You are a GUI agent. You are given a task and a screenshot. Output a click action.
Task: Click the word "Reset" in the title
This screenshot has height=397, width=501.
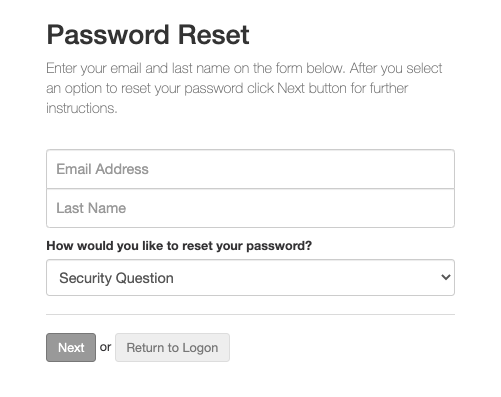point(214,35)
